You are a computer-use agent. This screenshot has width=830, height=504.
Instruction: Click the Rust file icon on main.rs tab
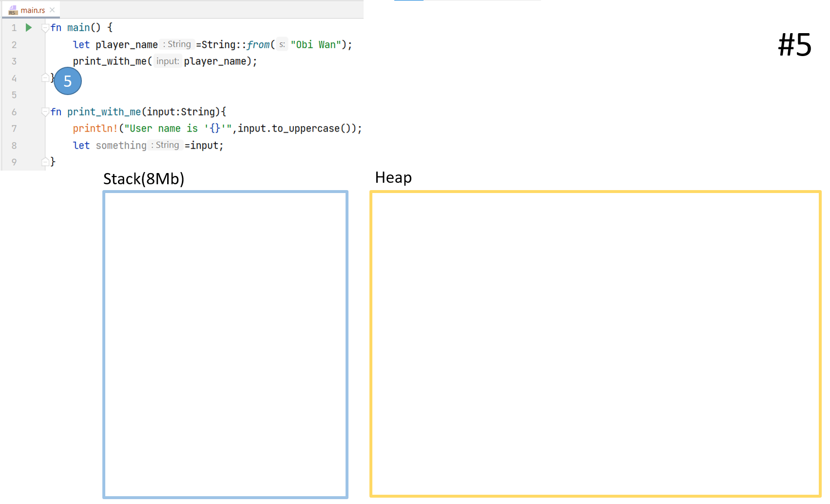coord(13,10)
